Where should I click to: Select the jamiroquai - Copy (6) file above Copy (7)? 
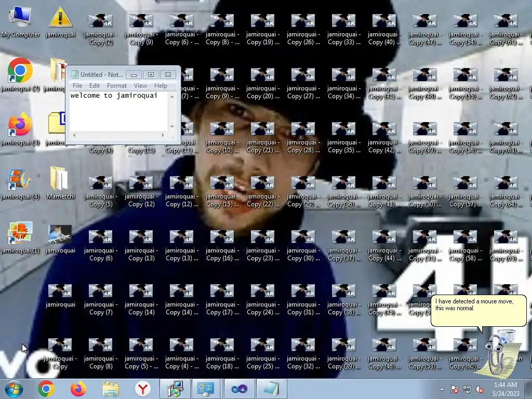tap(101, 246)
